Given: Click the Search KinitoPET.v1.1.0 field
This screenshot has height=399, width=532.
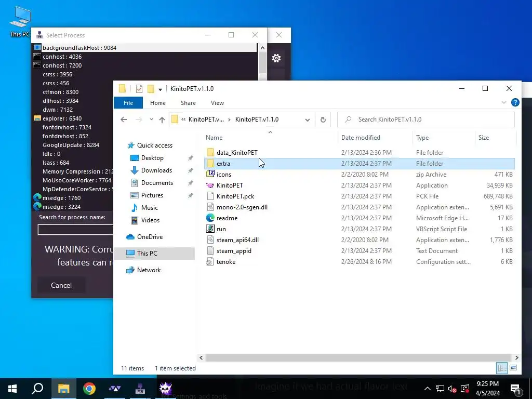Looking at the screenshot, I should (x=426, y=119).
